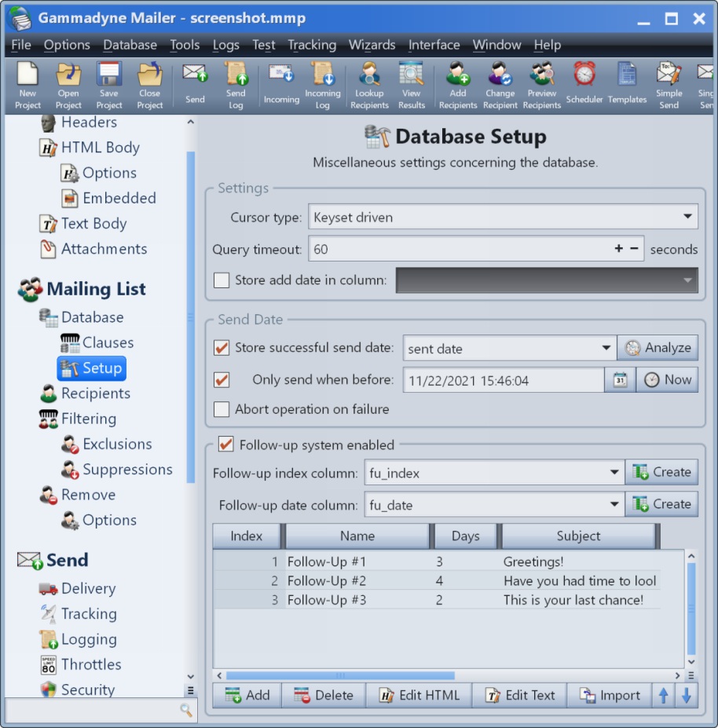Open the Incoming Log toolbar icon

(x=322, y=86)
